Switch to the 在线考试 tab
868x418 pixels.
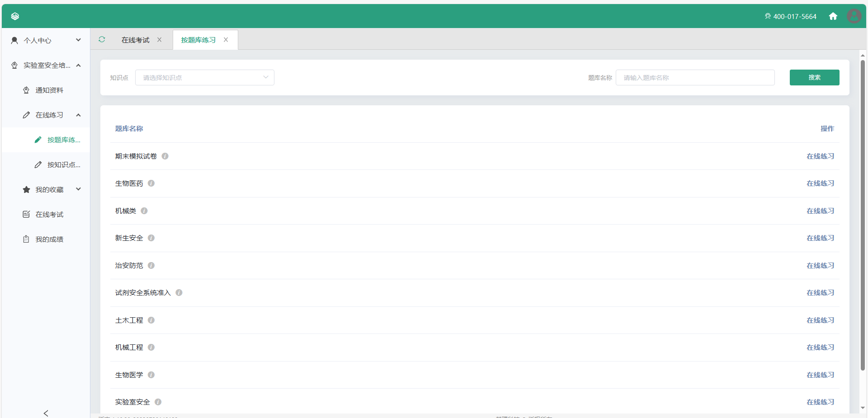point(135,40)
